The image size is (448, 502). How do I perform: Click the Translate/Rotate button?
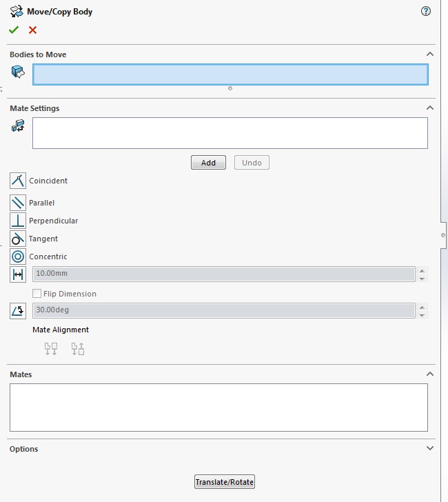[x=225, y=482]
